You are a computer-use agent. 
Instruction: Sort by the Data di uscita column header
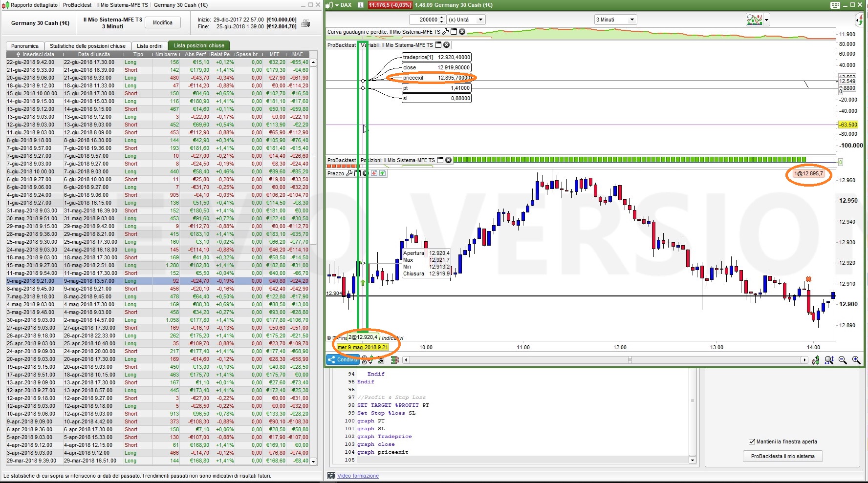coord(94,54)
